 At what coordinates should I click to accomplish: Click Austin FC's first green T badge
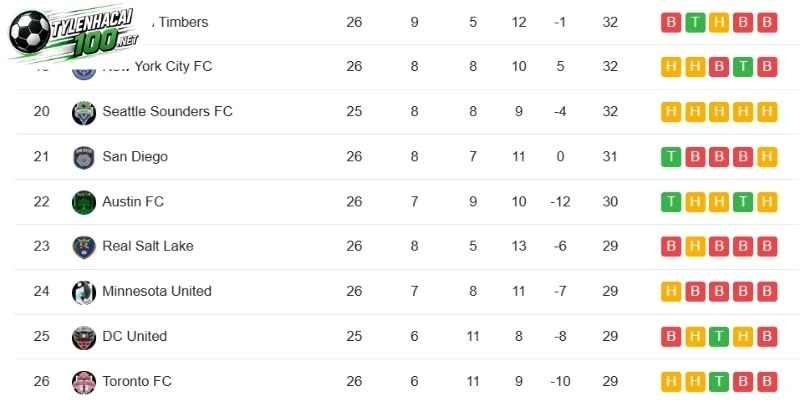(671, 202)
